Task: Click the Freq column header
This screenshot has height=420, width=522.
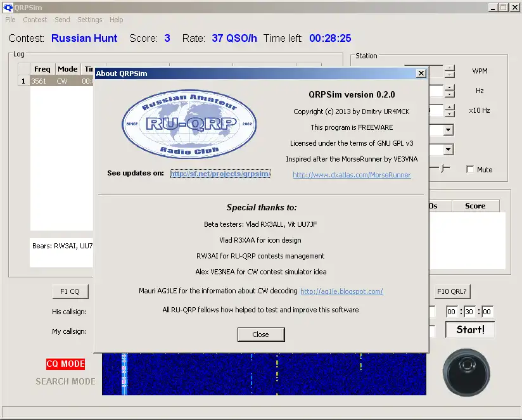Action: [42, 69]
